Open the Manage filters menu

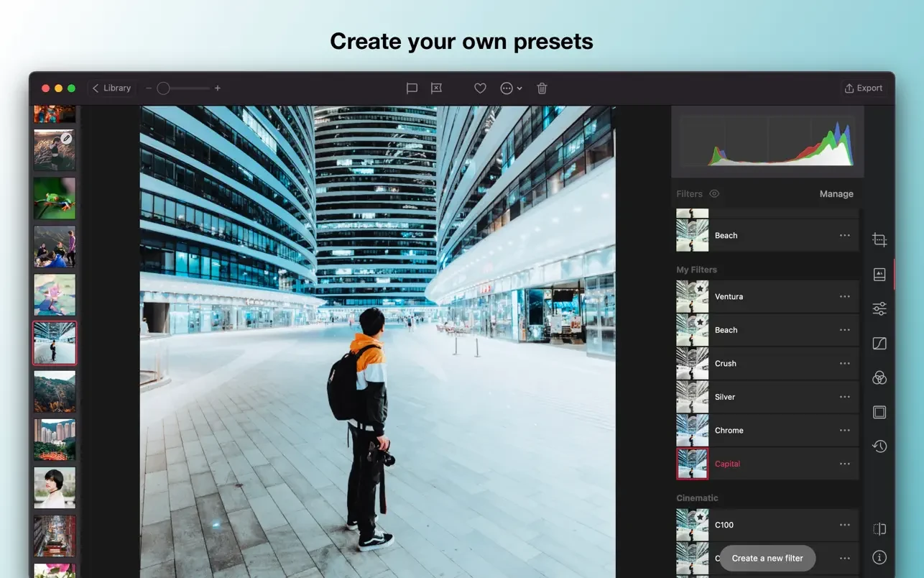(x=836, y=193)
